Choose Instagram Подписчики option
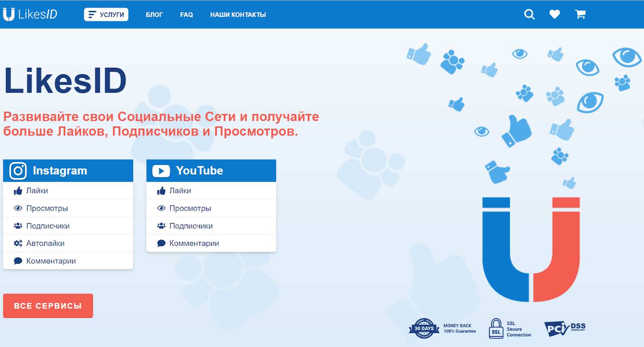The width and height of the screenshot is (644, 347). 47,226
